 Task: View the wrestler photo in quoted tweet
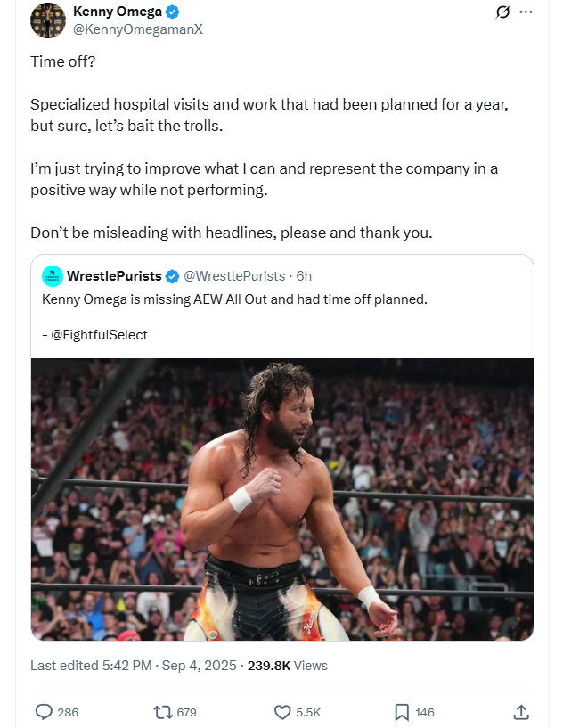[282, 499]
